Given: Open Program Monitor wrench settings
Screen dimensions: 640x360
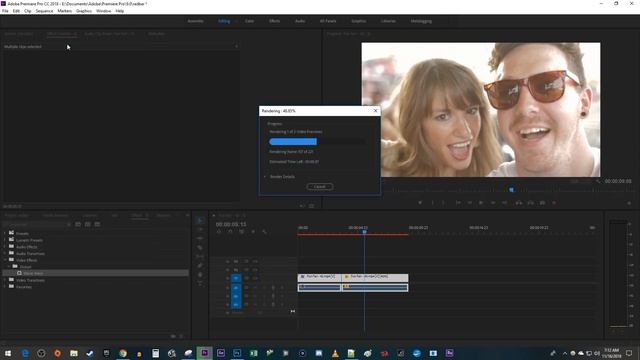Looking at the screenshot, I should (598, 181).
